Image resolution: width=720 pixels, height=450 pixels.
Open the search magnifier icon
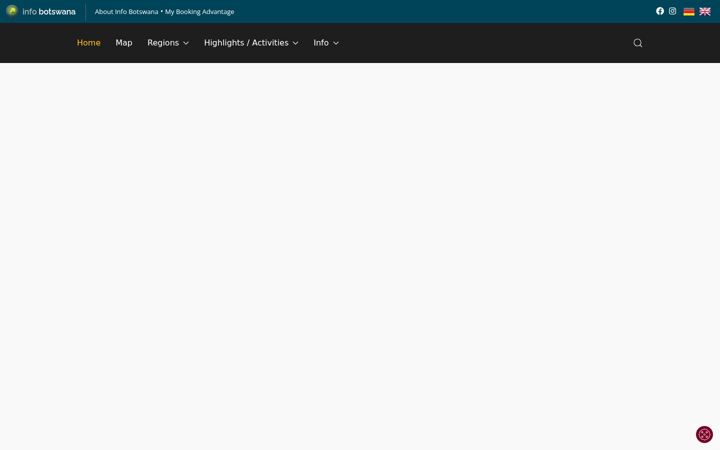tap(638, 43)
